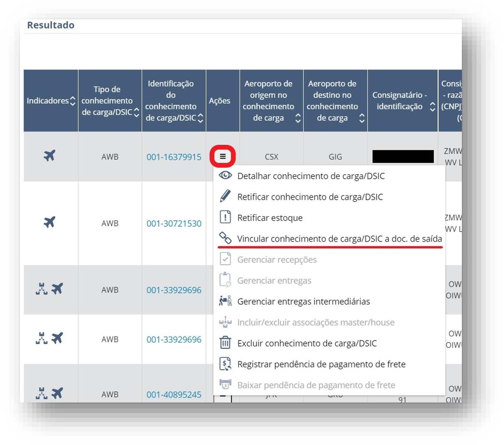Viewport: 504px width, 445px height.
Task: Sort by Aeroporto de origem column
Action: [298, 118]
